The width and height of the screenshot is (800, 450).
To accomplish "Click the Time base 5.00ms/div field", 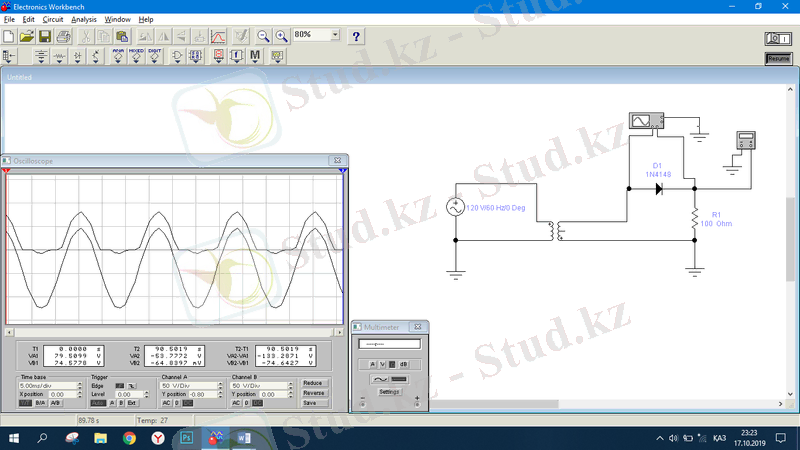I will pos(47,386).
